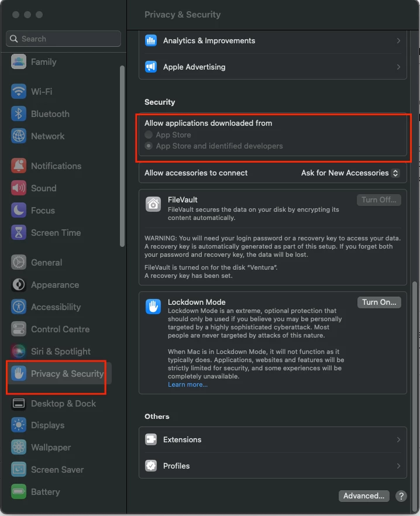Expand Apple Advertising chevron

pos(398,67)
